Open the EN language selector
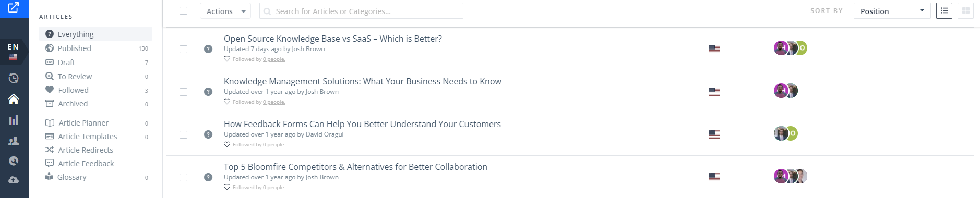Screen dimensions: 980x198 click(x=14, y=51)
